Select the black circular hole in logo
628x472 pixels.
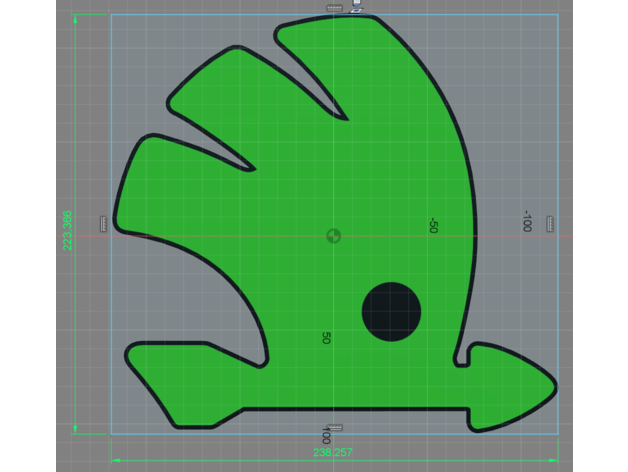point(391,310)
